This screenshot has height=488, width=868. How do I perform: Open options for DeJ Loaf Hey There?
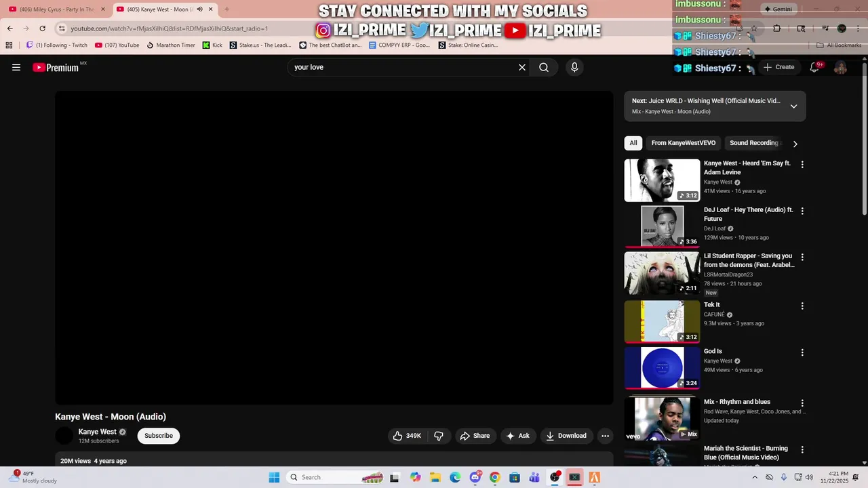(802, 211)
